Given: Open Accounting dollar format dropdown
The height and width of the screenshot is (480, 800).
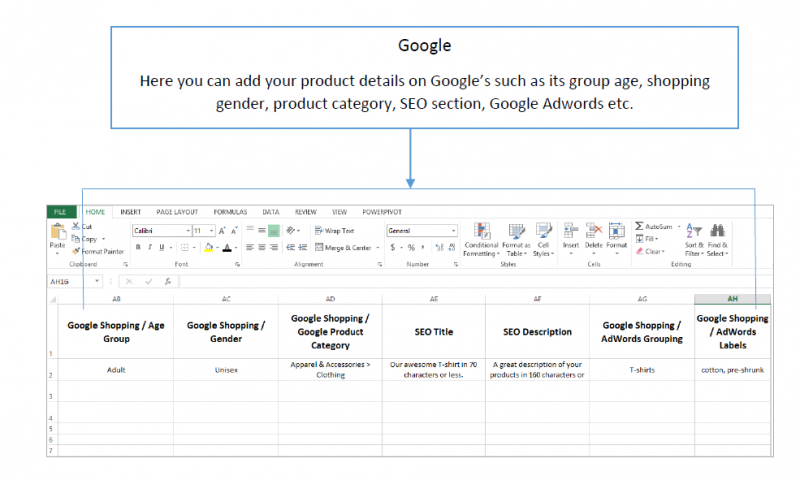Looking at the screenshot, I should 402,247.
